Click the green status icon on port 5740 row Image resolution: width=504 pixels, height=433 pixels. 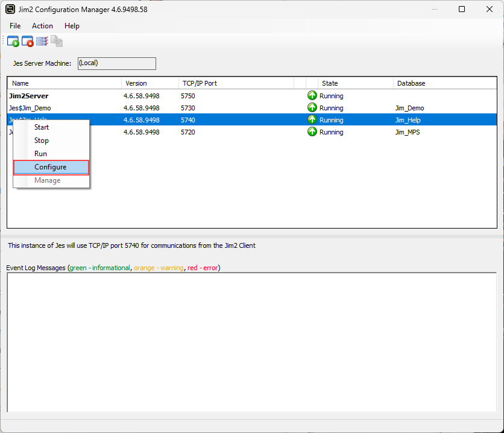point(312,119)
